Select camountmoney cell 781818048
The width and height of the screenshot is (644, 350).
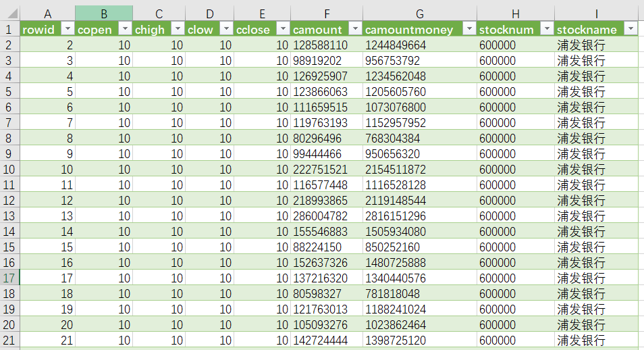pos(420,294)
